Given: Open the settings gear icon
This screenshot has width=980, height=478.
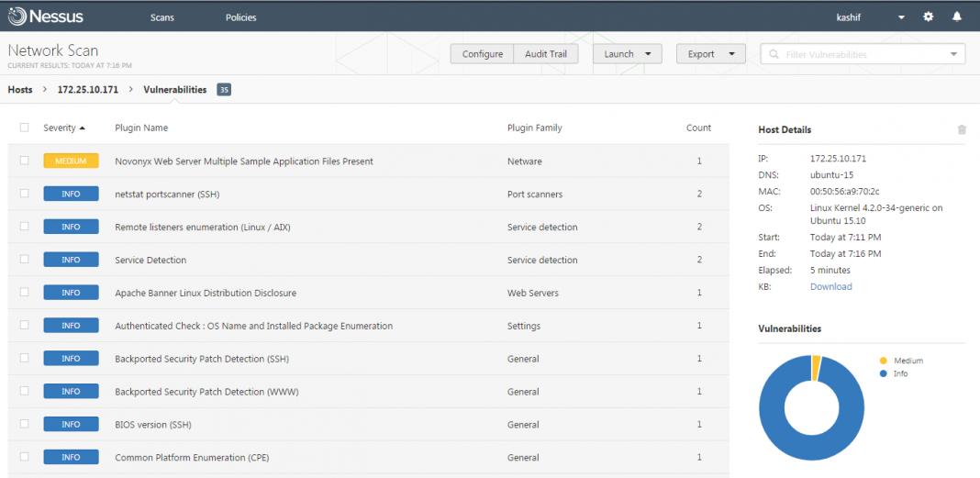Looking at the screenshot, I should (929, 17).
